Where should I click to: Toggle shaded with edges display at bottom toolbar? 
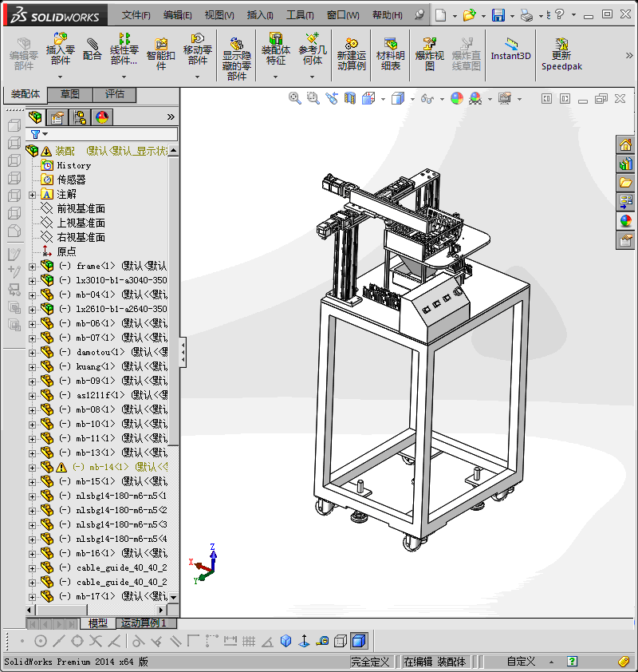tap(359, 641)
